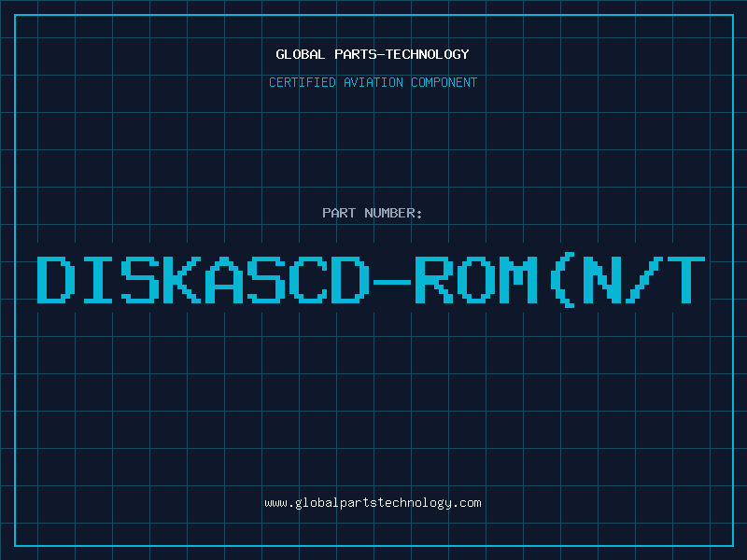Select the CERTIFIED AVIATION COMPONENT subtitle
747x560 pixels.
[x=373, y=82]
